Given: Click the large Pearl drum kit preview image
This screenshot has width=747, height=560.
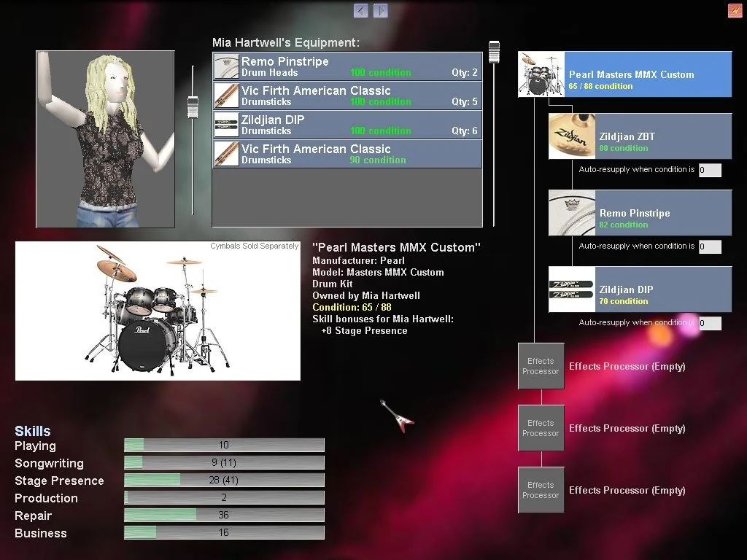Looking at the screenshot, I should click(x=158, y=311).
